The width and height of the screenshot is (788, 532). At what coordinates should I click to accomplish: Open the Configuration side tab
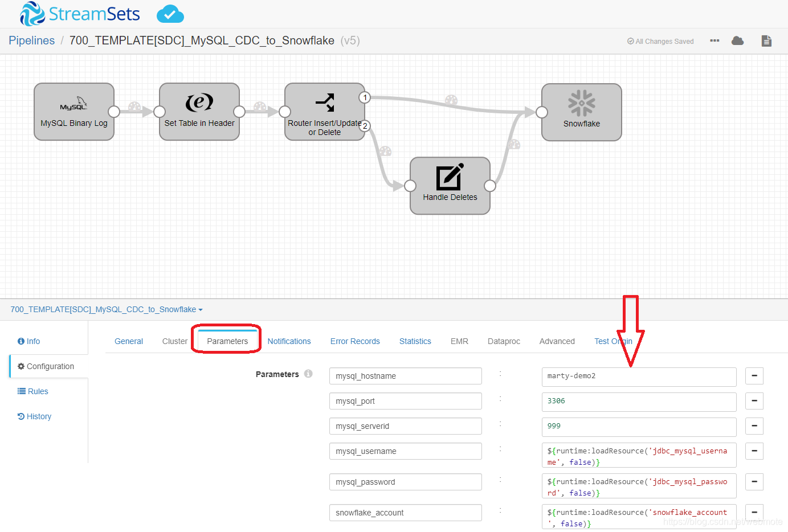click(49, 366)
